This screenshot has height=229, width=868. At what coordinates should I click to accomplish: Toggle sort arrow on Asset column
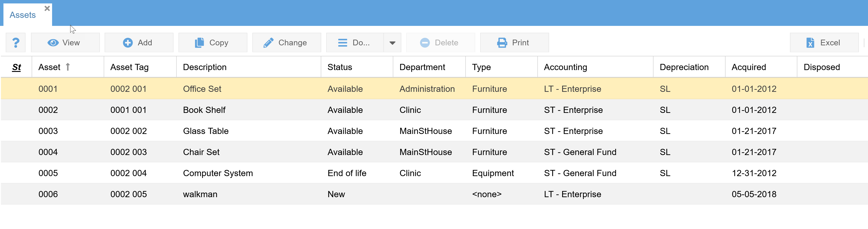click(68, 67)
